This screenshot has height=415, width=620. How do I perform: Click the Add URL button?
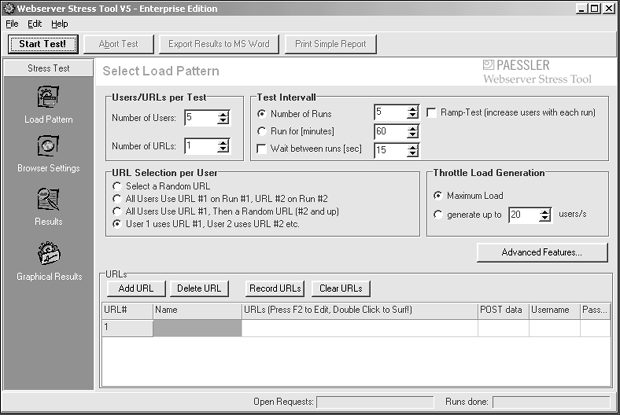[x=135, y=288]
